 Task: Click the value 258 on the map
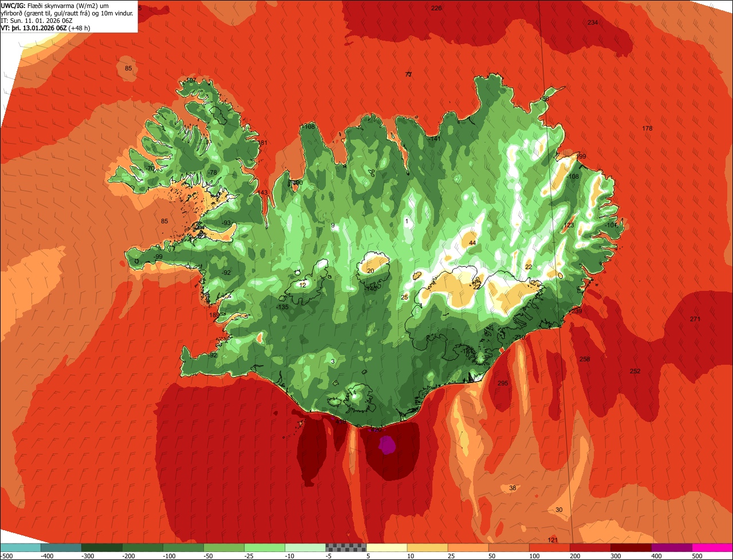coord(585,359)
